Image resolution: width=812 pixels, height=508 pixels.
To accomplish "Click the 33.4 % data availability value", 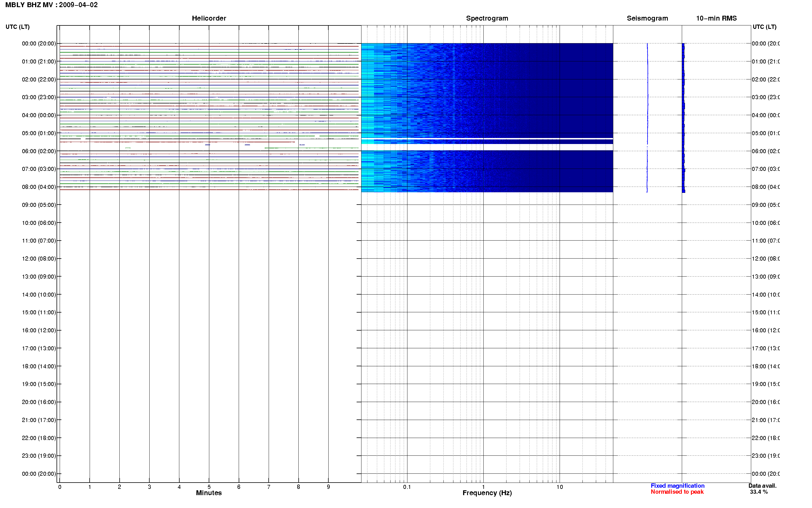I will pyautogui.click(x=759, y=492).
